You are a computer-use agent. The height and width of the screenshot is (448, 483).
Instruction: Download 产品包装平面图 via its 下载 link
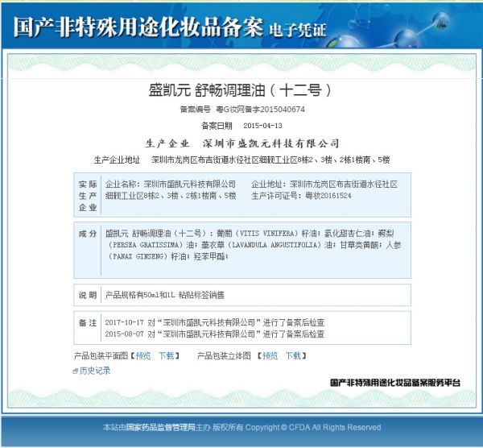[x=167, y=356]
